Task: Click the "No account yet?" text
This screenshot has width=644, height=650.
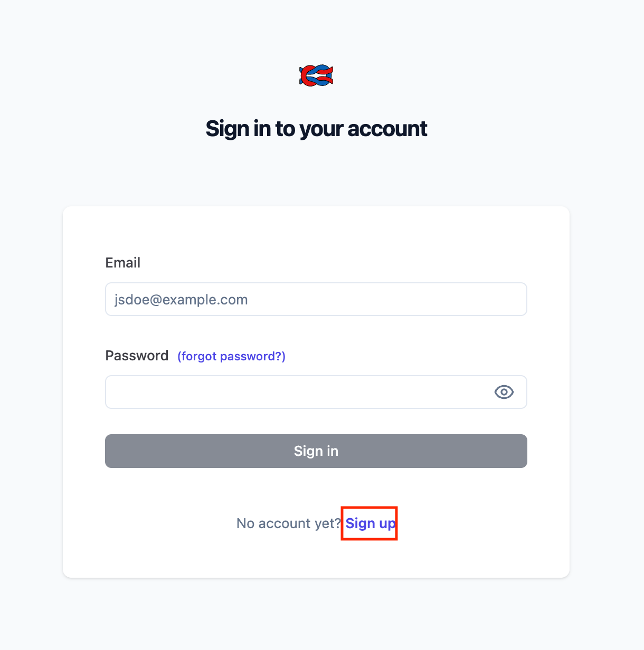Action: click(289, 523)
